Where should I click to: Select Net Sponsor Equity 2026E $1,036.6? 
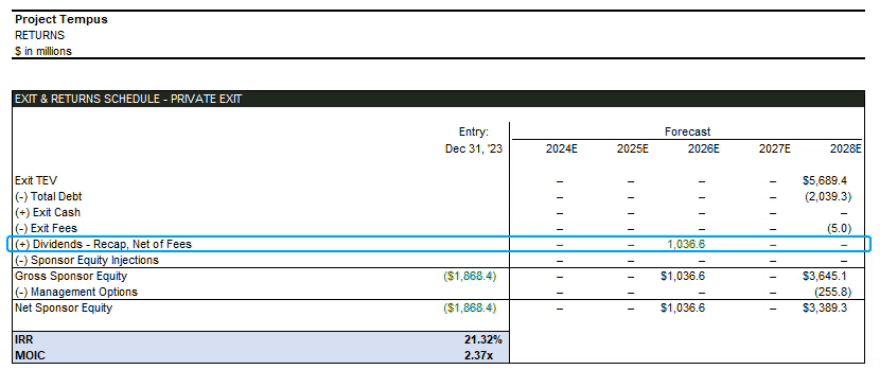(x=683, y=308)
